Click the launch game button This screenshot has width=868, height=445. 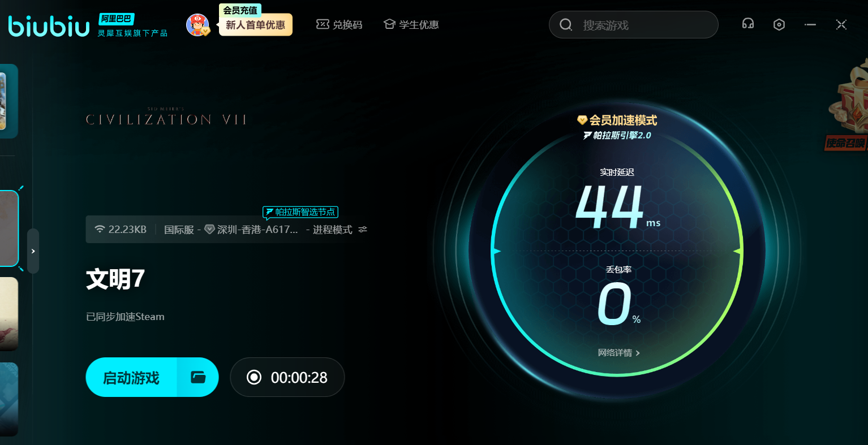[131, 377]
